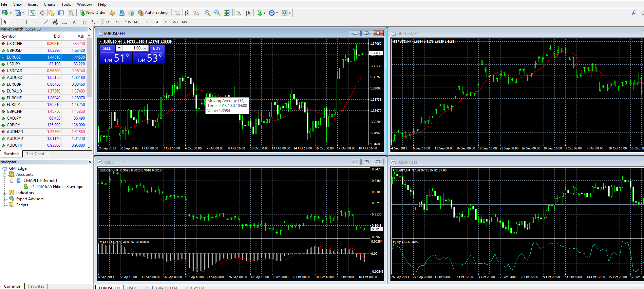This screenshot has height=289, width=644.
Task: Open the dropdown arrow beside New Chart icon
Action: 11,13
